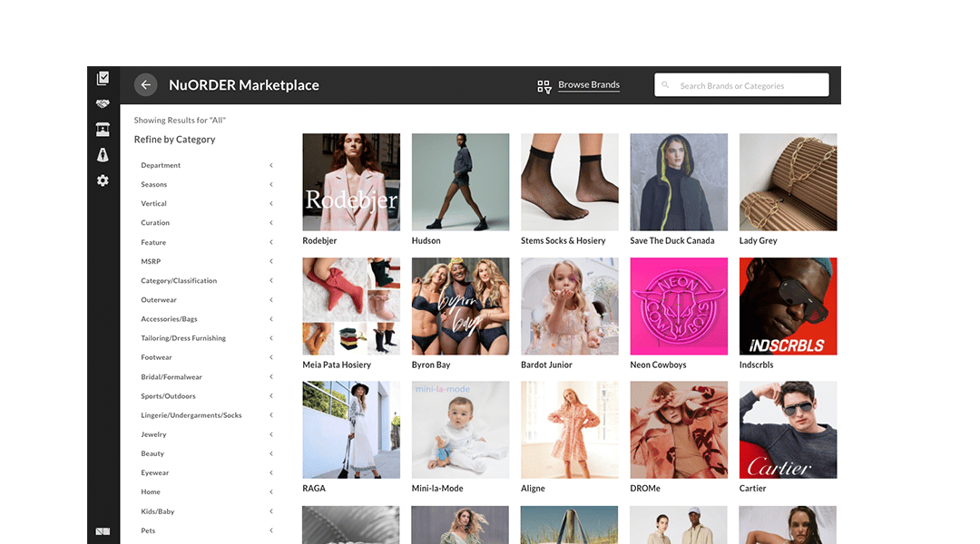Expand the Beauty category filter
The height and width of the screenshot is (544, 980).
click(x=206, y=454)
